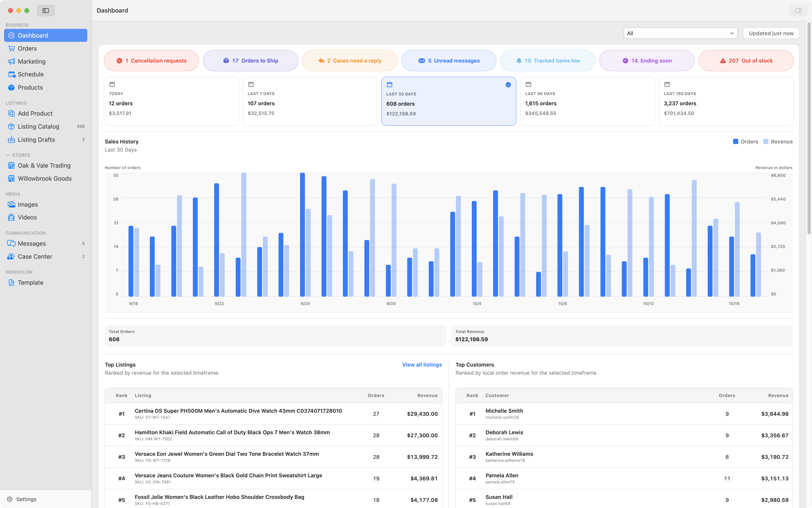Image resolution: width=812 pixels, height=508 pixels.
Task: Click 14 Ending soon pill
Action: click(647, 61)
